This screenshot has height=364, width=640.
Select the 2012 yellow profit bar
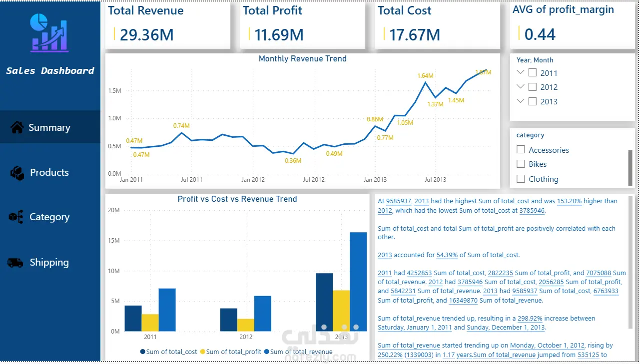[x=246, y=325]
